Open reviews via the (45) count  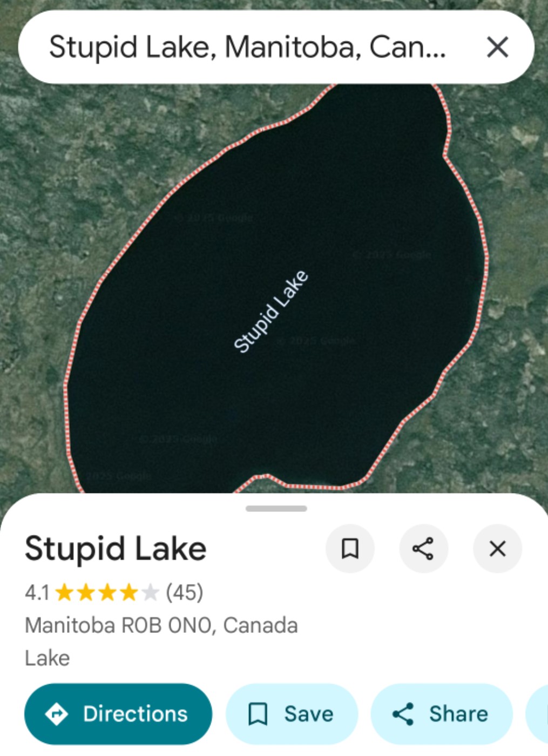[185, 592]
